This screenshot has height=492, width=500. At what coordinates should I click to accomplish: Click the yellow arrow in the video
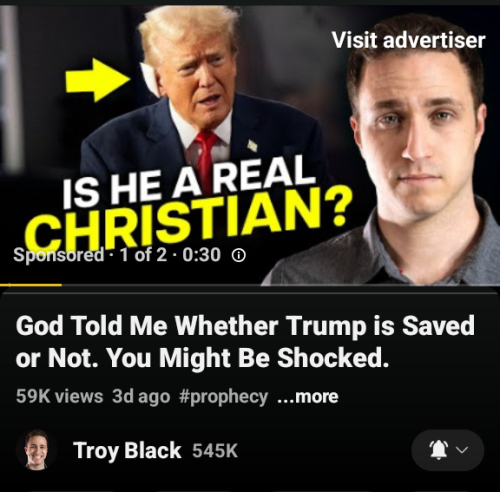coord(97,80)
